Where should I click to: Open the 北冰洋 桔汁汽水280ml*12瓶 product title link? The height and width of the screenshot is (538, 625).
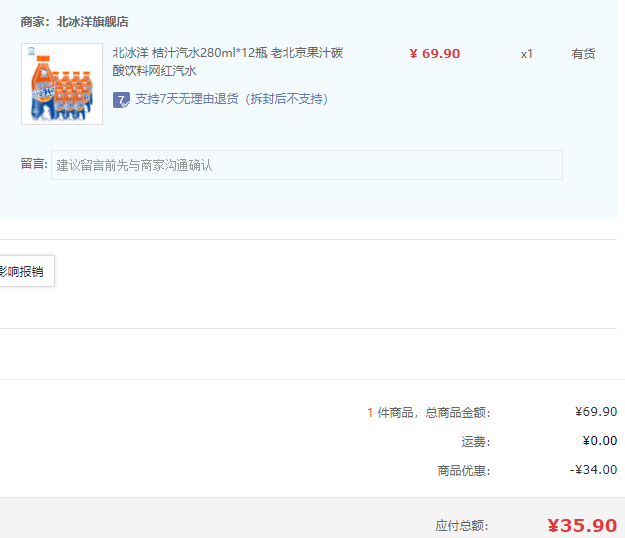(x=228, y=62)
